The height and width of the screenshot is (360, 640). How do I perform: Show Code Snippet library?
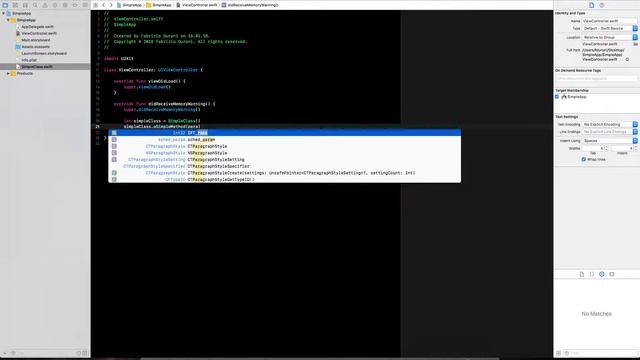coord(592,274)
